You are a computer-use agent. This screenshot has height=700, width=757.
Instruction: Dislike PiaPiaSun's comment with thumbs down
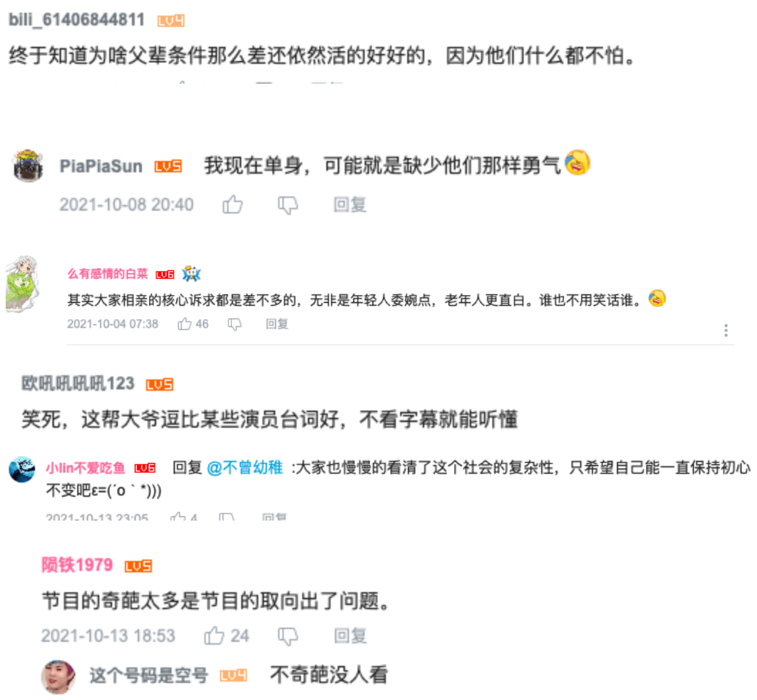[288, 205]
